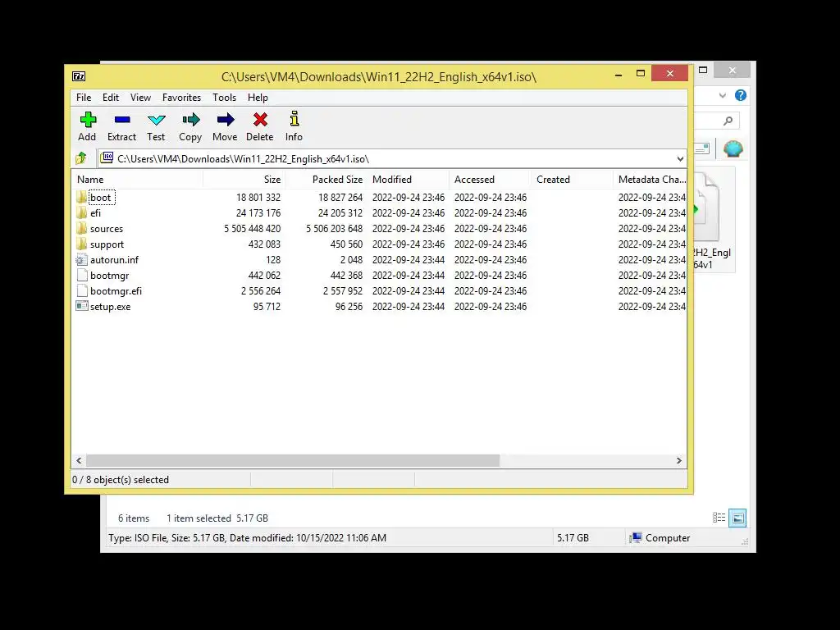Click the Add toolbar icon
The image size is (840, 630).
(88, 120)
